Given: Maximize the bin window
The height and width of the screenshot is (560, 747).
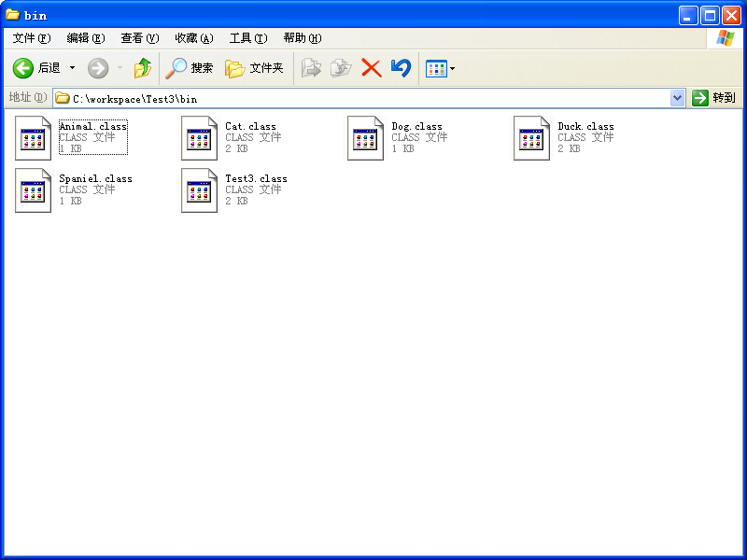Looking at the screenshot, I should click(x=710, y=16).
